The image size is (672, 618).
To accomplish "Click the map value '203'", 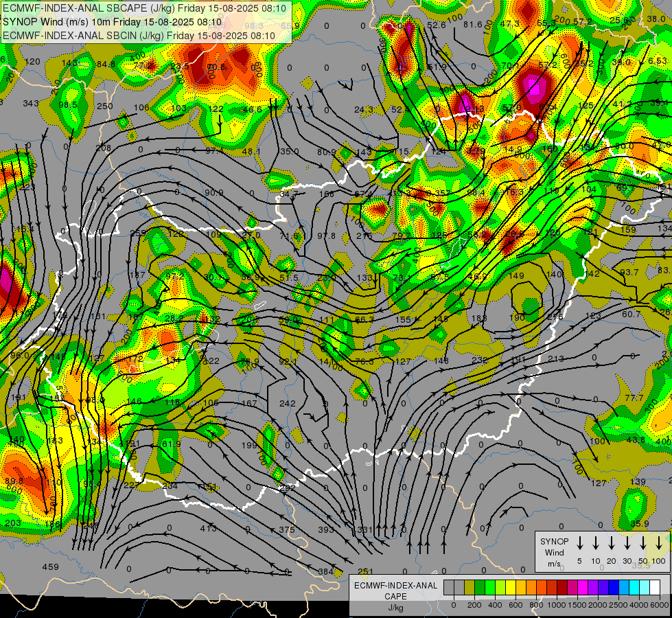I will pyautogui.click(x=13, y=523).
